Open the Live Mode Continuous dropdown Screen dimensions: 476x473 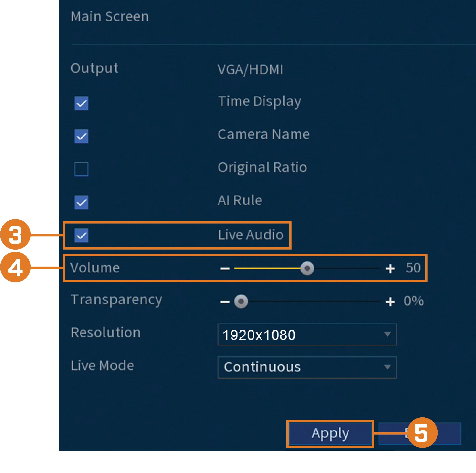pyautogui.click(x=307, y=367)
